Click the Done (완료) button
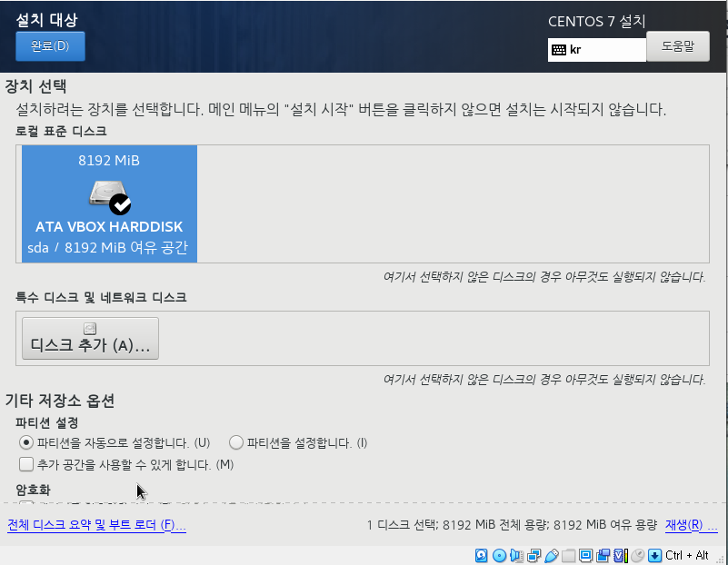Viewport: 728px width, 565px height. [50, 46]
